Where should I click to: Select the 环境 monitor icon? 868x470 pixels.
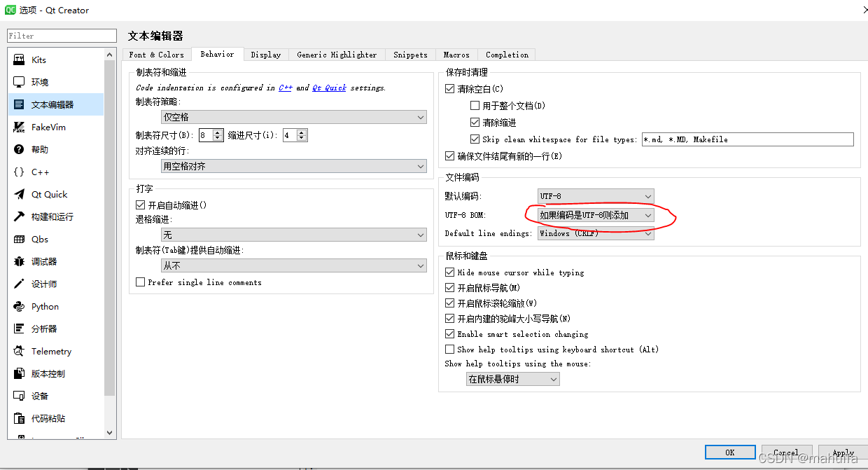(x=19, y=83)
